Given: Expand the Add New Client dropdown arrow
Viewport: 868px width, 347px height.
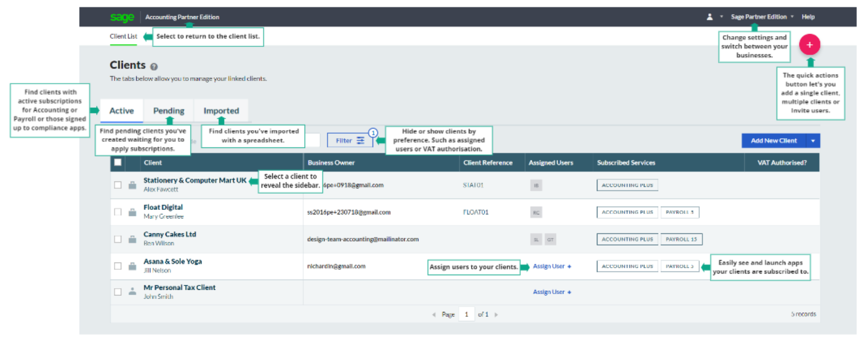Looking at the screenshot, I should point(812,141).
